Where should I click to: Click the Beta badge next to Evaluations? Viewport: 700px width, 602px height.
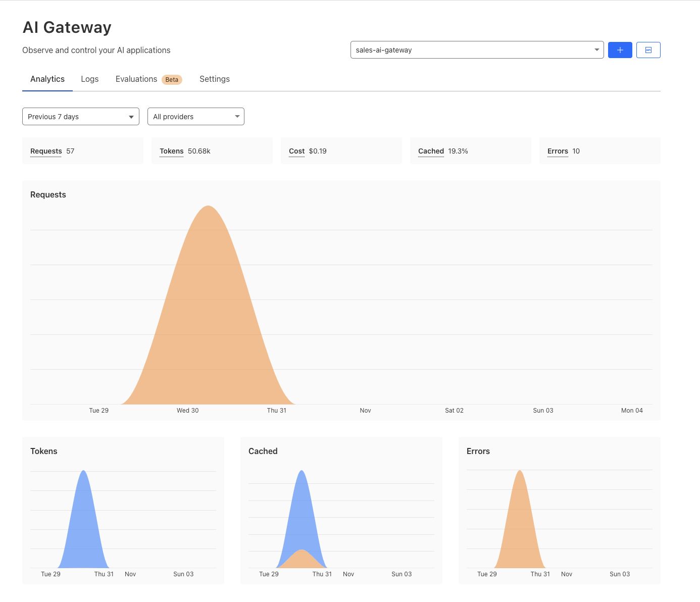click(172, 79)
